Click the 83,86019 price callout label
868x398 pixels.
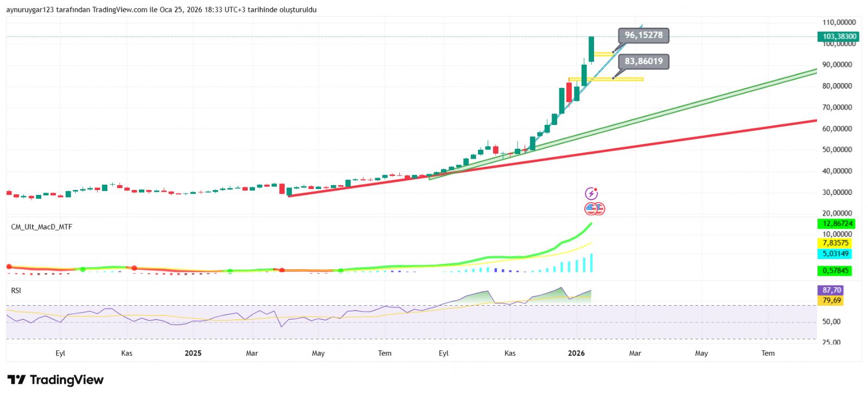[x=643, y=61]
